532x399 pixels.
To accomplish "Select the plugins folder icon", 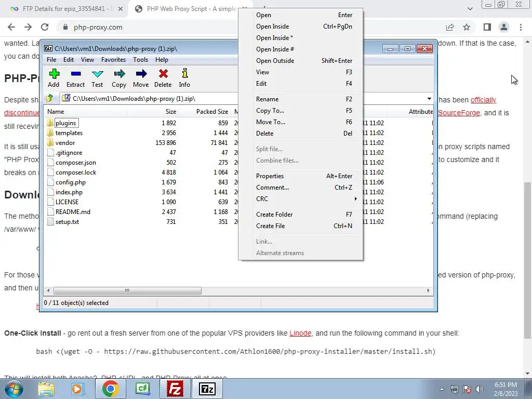I will [x=50, y=123].
